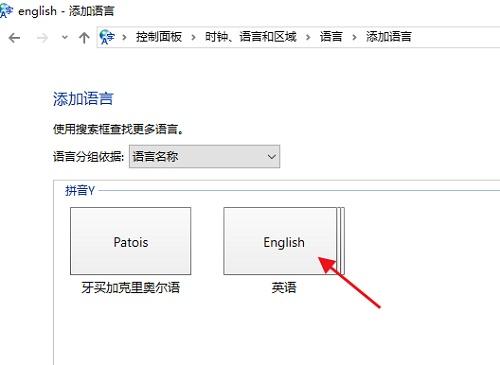Viewport: 500px width, 365px height.
Task: Open 控制面板 breadcrumb
Action: [159, 37]
